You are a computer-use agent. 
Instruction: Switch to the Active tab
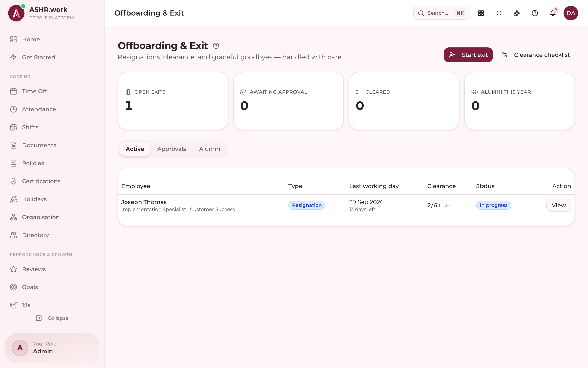tap(135, 149)
